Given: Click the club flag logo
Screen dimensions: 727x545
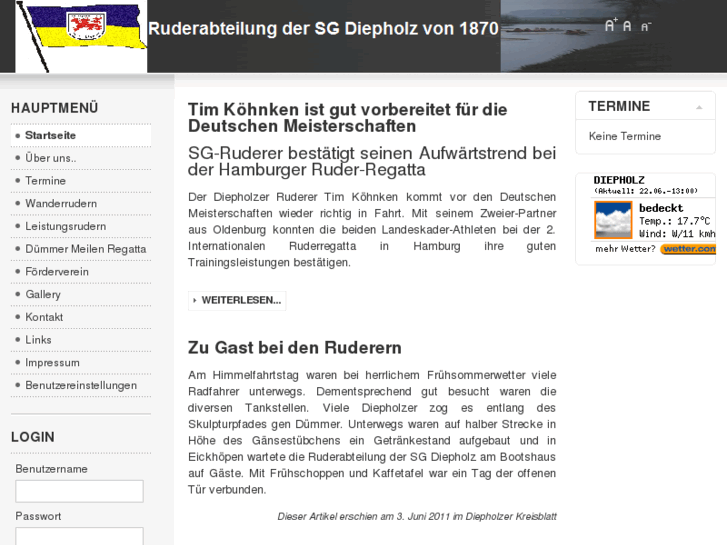Looking at the screenshot, I should click(82, 36).
